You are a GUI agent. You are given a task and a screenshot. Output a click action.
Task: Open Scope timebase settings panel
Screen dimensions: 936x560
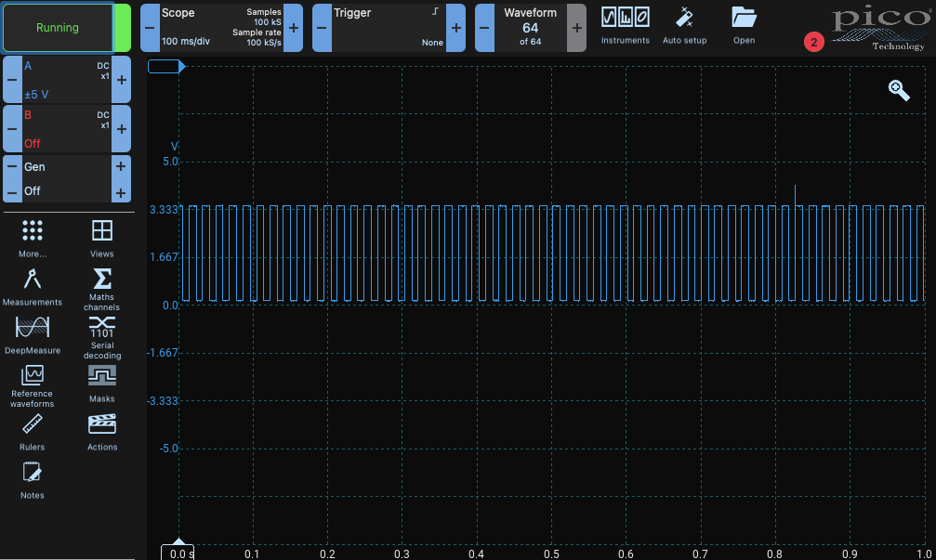[x=221, y=28]
